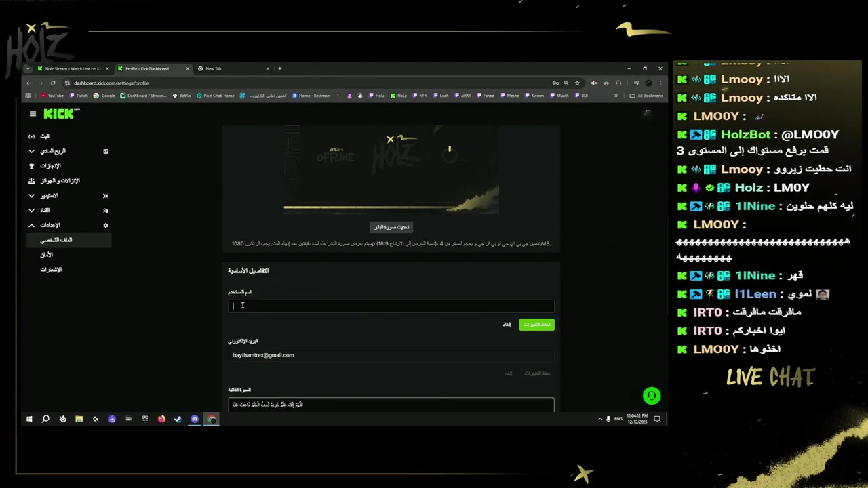Click the email field haythamtrex@gmail.com
868x488 pixels.
coord(391,355)
